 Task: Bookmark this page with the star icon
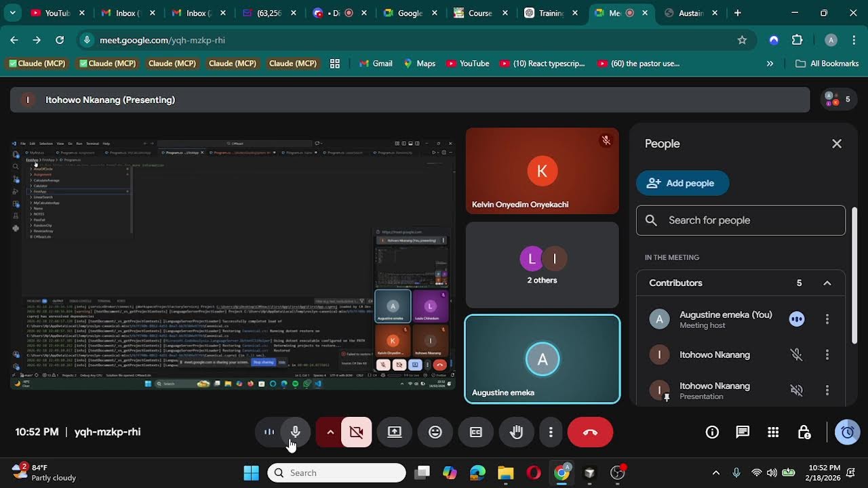coord(742,40)
